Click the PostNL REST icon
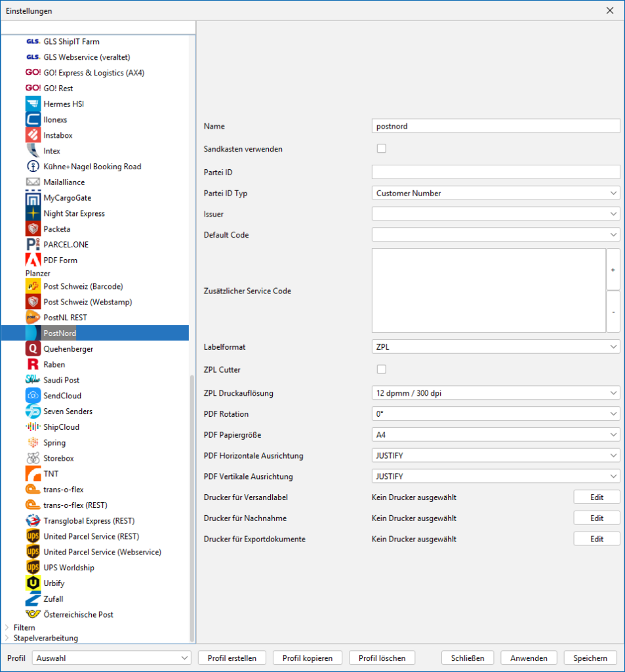The image size is (625, 672). (x=33, y=318)
